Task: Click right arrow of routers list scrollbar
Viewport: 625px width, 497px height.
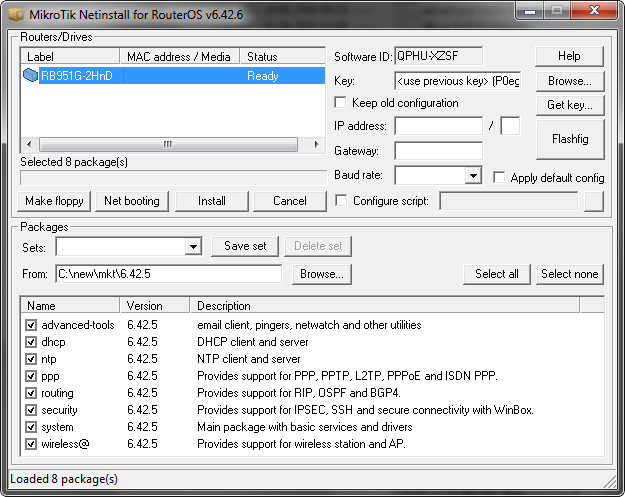Action: tap(317, 144)
